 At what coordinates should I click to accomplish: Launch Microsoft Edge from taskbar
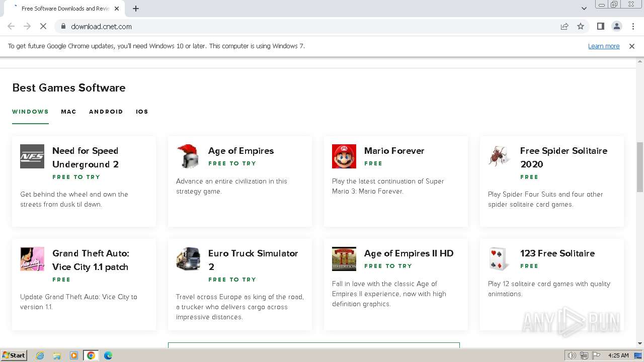108,355
